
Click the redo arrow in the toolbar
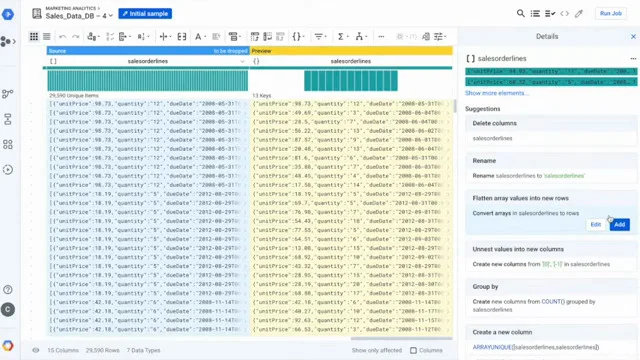pyautogui.click(x=76, y=37)
